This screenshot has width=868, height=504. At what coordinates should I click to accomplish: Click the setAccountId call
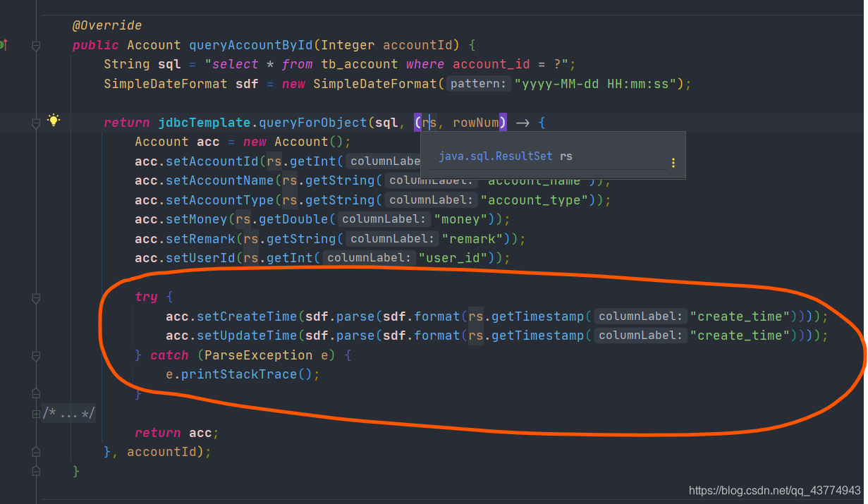coord(212,161)
